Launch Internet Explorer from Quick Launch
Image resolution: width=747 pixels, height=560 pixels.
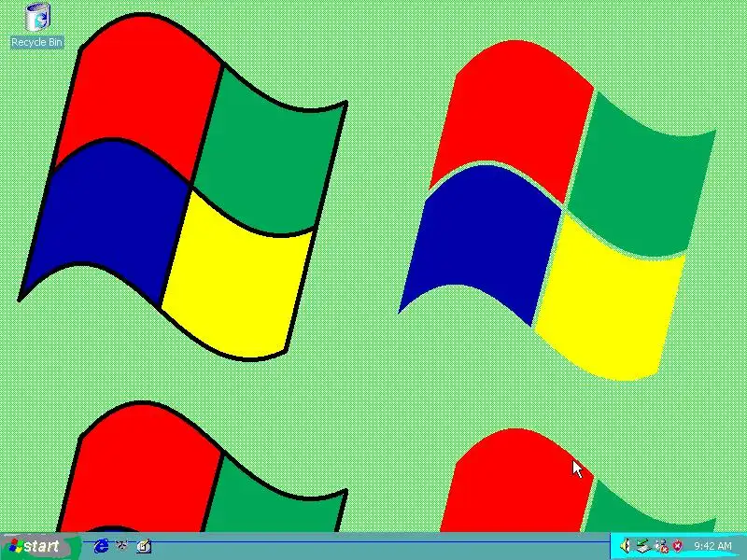pos(101,546)
